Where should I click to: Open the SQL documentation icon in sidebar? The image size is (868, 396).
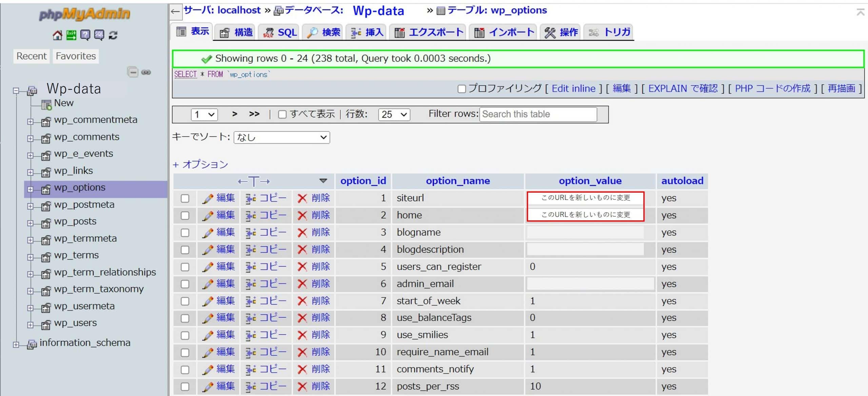(x=99, y=35)
